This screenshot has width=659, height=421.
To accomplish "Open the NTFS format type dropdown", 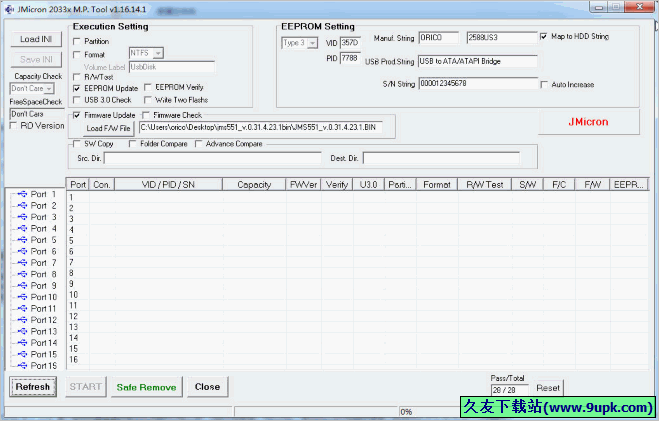I will (158, 53).
